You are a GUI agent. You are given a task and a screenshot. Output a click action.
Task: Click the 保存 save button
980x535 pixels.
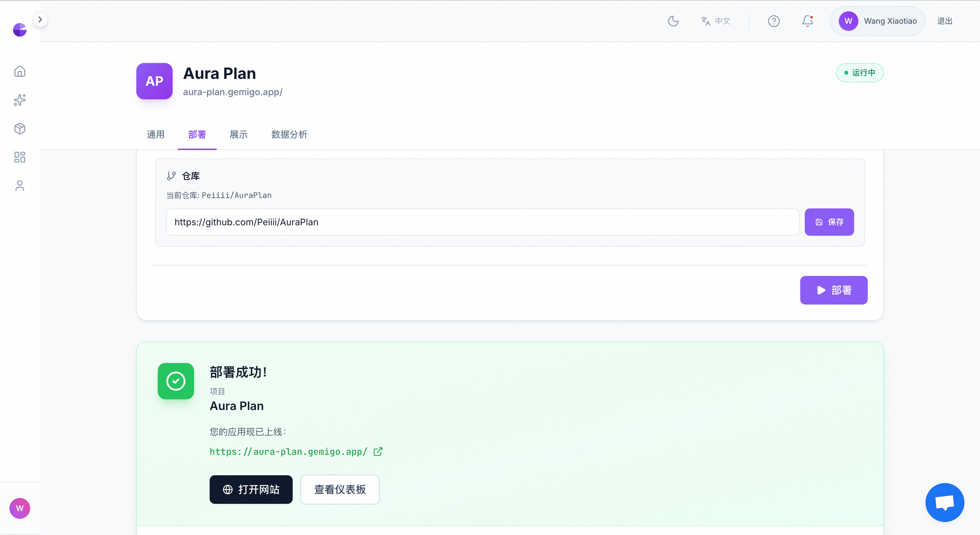tap(829, 222)
